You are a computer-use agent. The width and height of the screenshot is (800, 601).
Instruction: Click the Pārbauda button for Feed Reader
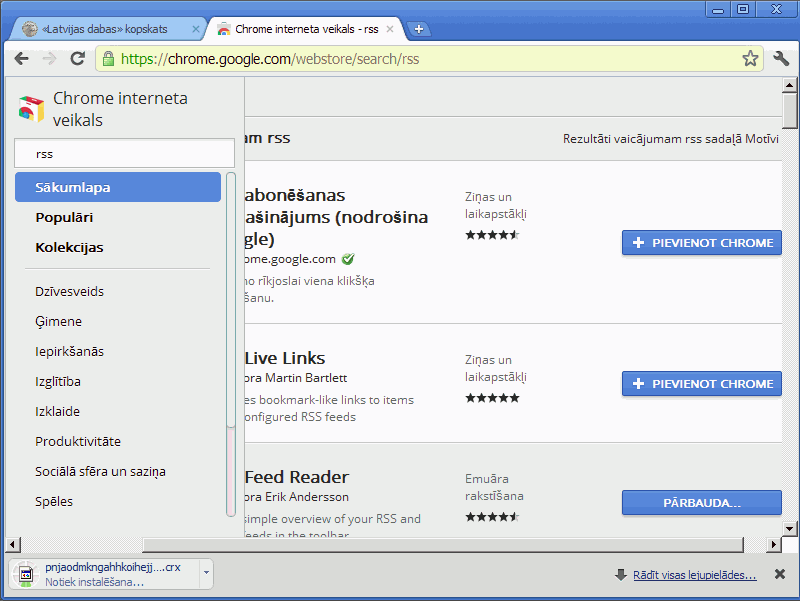tap(702, 503)
